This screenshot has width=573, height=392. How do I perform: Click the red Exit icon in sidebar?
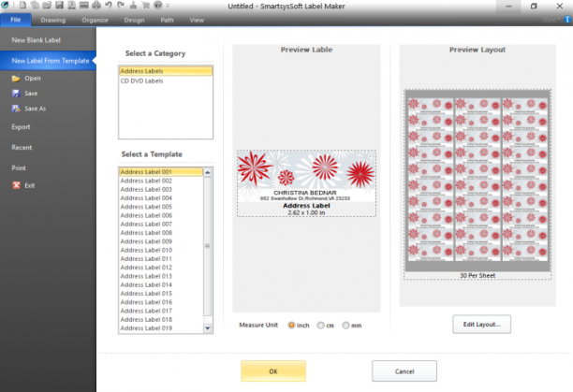(16, 185)
